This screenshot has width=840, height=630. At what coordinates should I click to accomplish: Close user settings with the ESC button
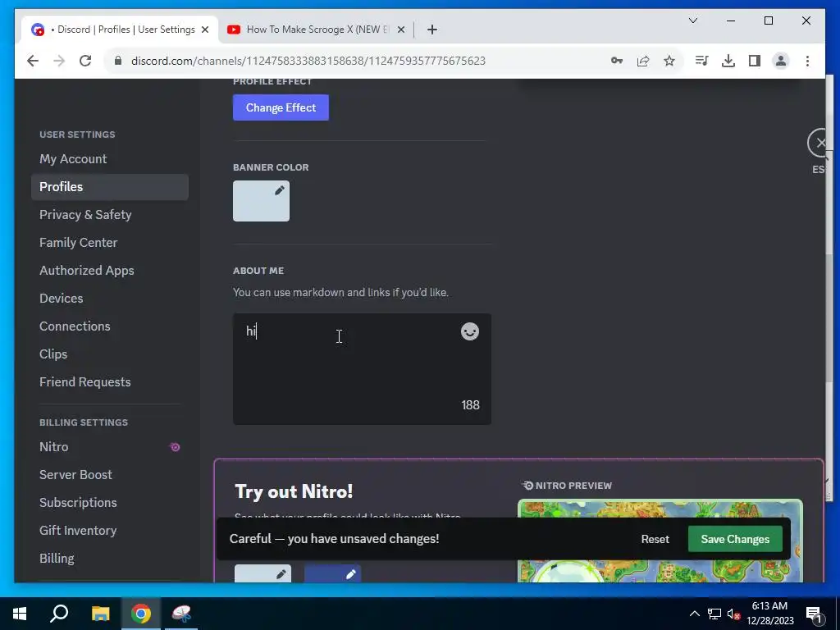pos(819,143)
